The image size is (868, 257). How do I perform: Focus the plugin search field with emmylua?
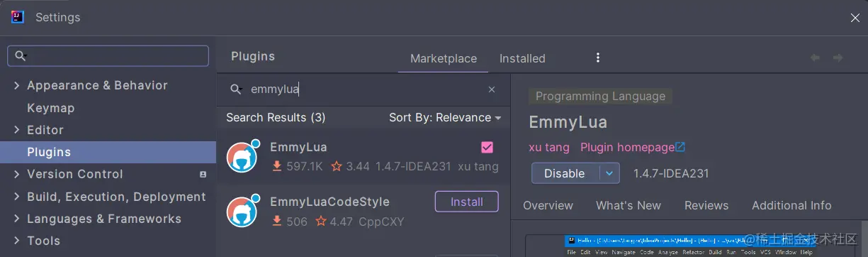[363, 89]
